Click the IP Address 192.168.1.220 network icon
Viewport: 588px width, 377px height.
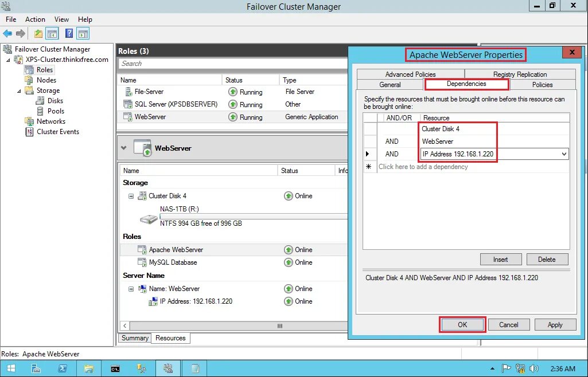point(153,302)
